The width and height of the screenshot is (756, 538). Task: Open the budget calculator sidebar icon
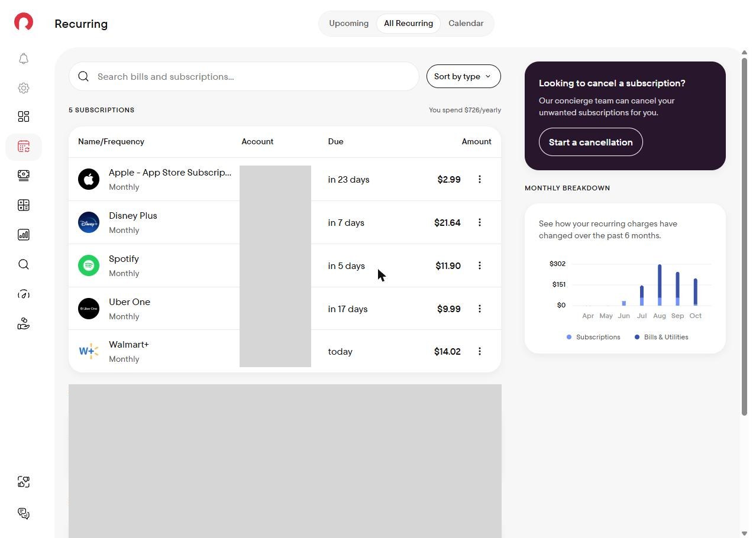(x=24, y=205)
